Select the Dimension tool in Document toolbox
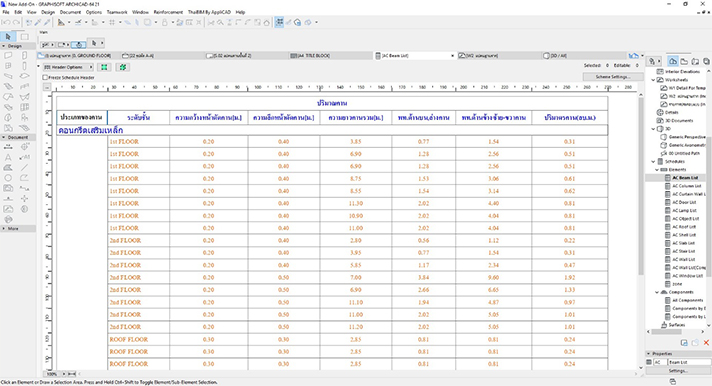Viewport: 712px width, 386px height. click(8, 147)
